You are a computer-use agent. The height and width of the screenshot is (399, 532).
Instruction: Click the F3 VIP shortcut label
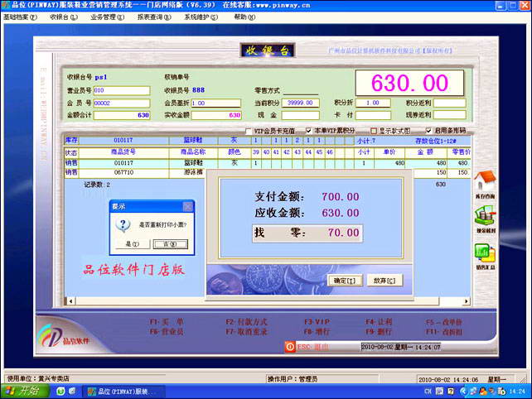point(317,322)
